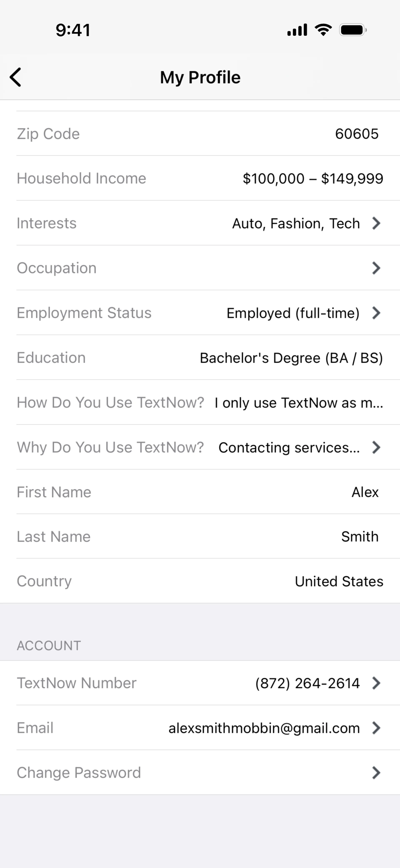Expand the Occupation row chevron
The width and height of the screenshot is (400, 868).
(376, 268)
